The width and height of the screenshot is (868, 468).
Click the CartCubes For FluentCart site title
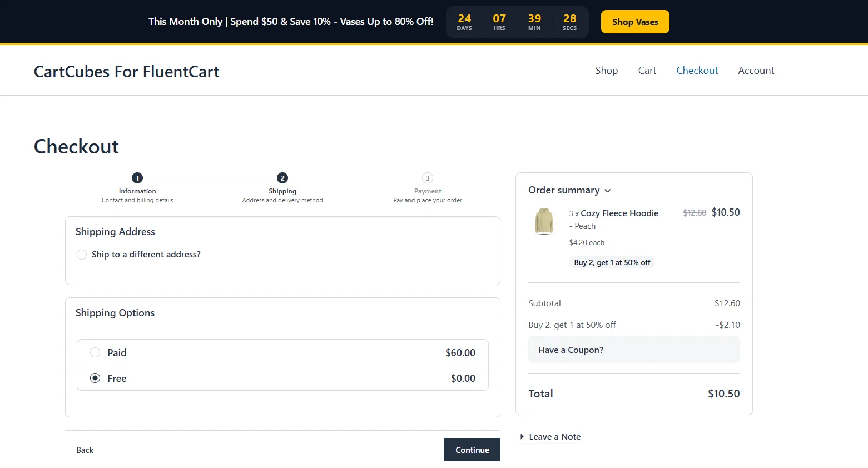[x=127, y=72]
